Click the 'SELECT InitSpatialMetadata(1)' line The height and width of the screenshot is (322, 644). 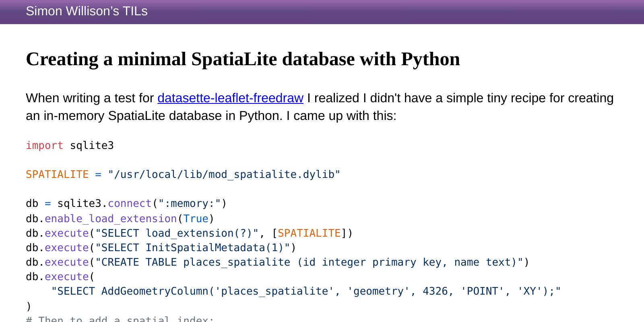coord(161,248)
